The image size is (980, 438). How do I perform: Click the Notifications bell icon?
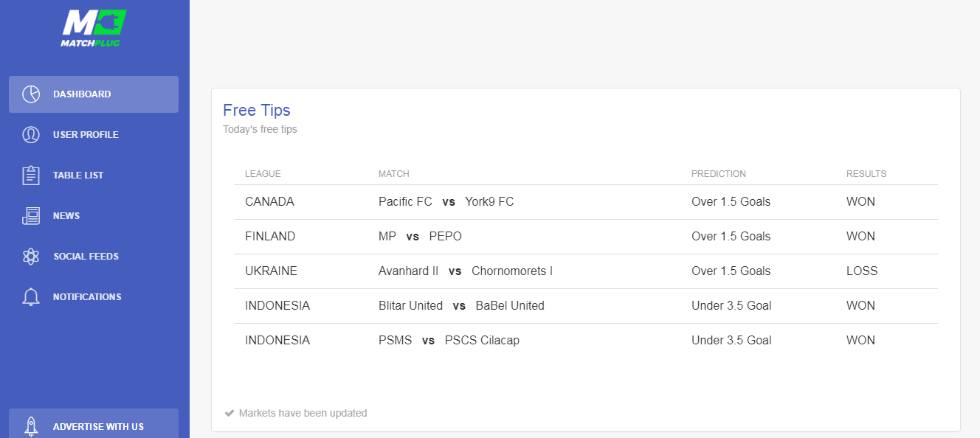(x=31, y=297)
